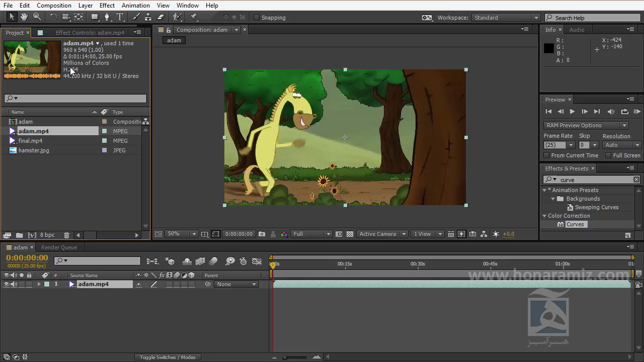This screenshot has width=644, height=362.
Task: Select the Hand tool
Action: [24, 17]
